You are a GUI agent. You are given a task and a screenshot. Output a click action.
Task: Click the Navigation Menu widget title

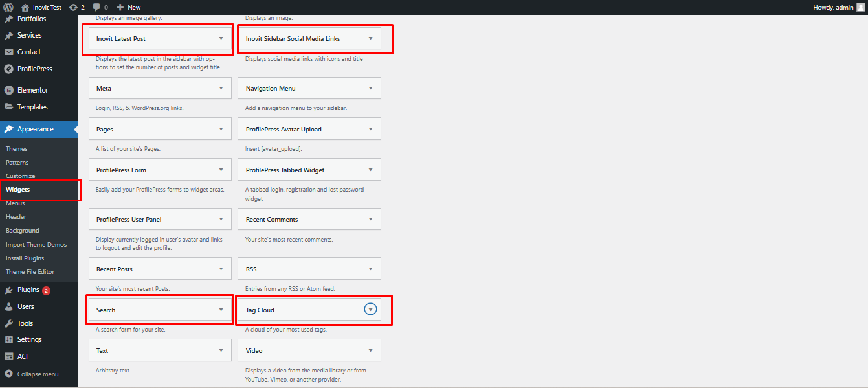[x=271, y=89]
